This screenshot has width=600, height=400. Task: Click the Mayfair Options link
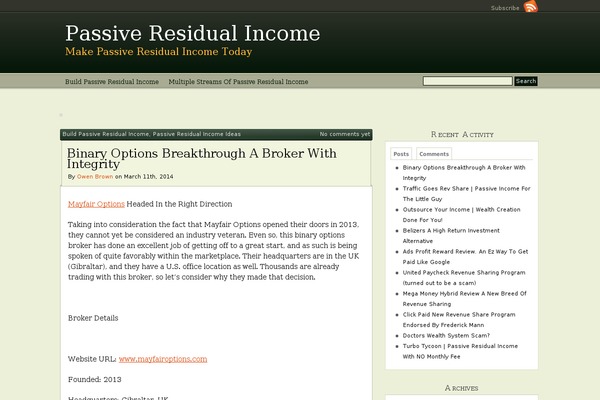point(96,204)
